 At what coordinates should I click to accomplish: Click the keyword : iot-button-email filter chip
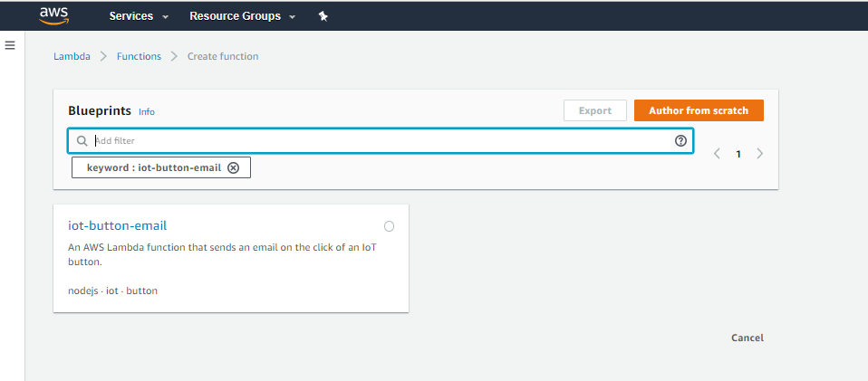[161, 167]
